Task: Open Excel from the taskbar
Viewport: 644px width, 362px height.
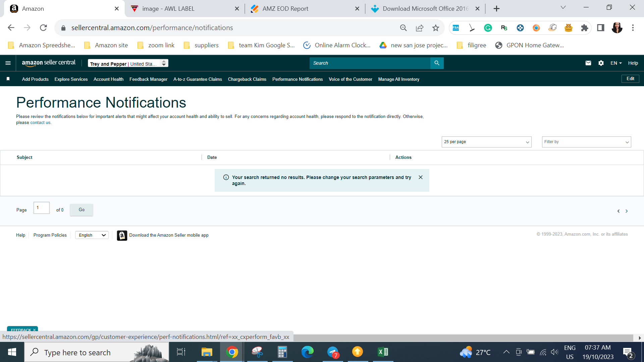Action: point(383,352)
